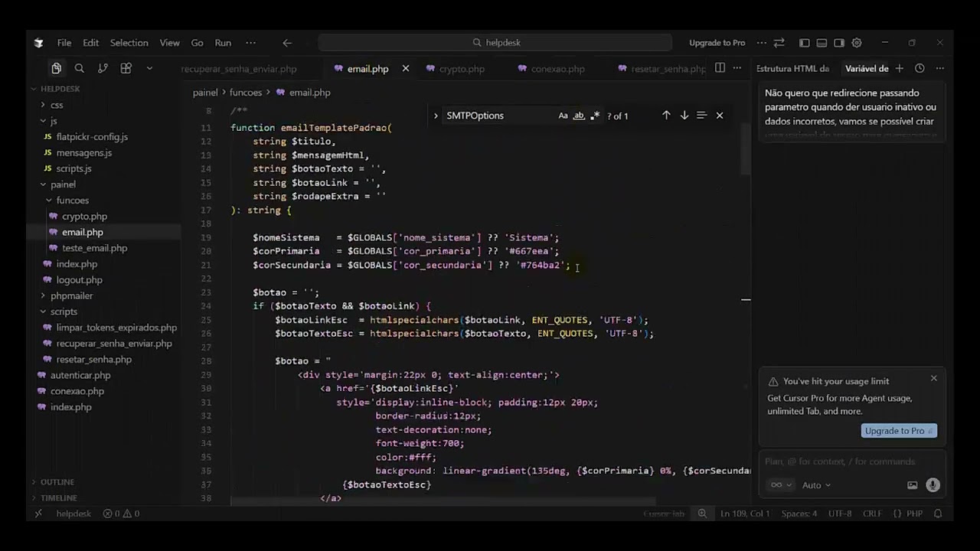The height and width of the screenshot is (551, 980).
Task: Attach an image in chat input
Action: coord(913,485)
